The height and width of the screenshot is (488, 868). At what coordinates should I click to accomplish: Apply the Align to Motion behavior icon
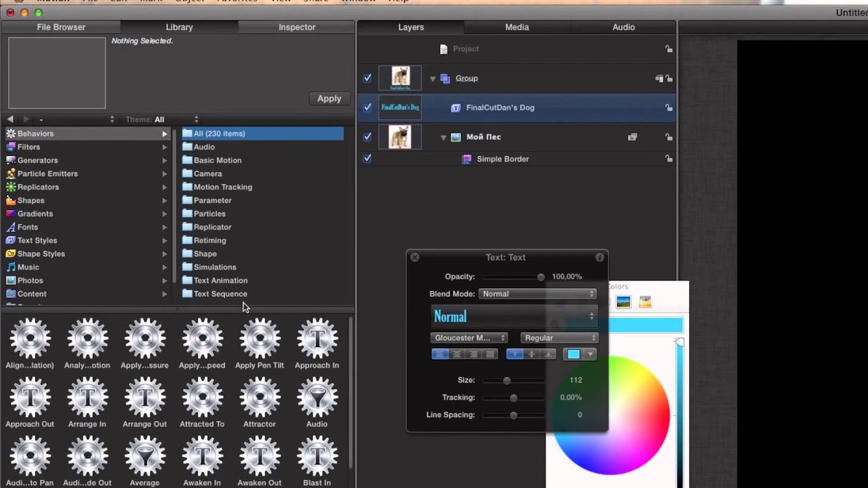30,338
